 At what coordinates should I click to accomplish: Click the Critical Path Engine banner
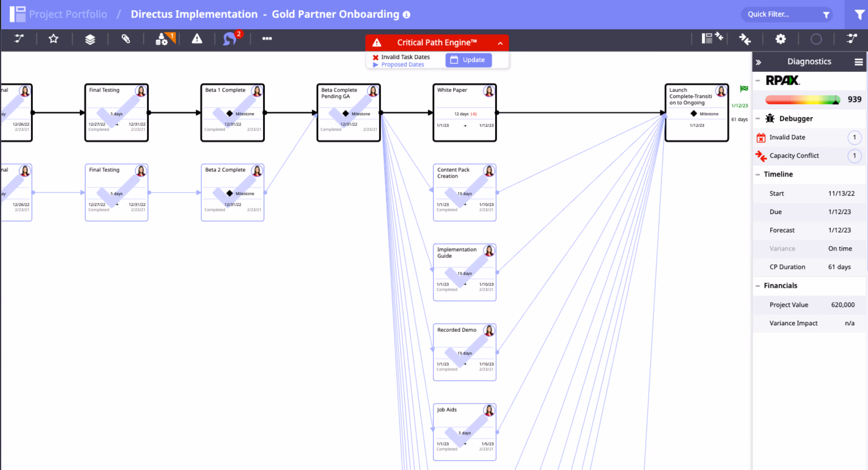437,43
